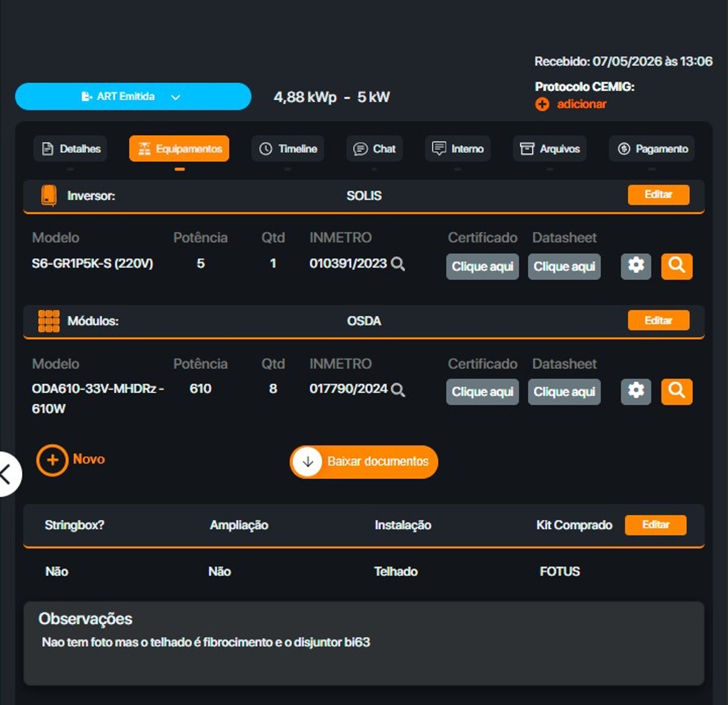
Task: Open the Pagamento tab
Action: [x=652, y=149]
